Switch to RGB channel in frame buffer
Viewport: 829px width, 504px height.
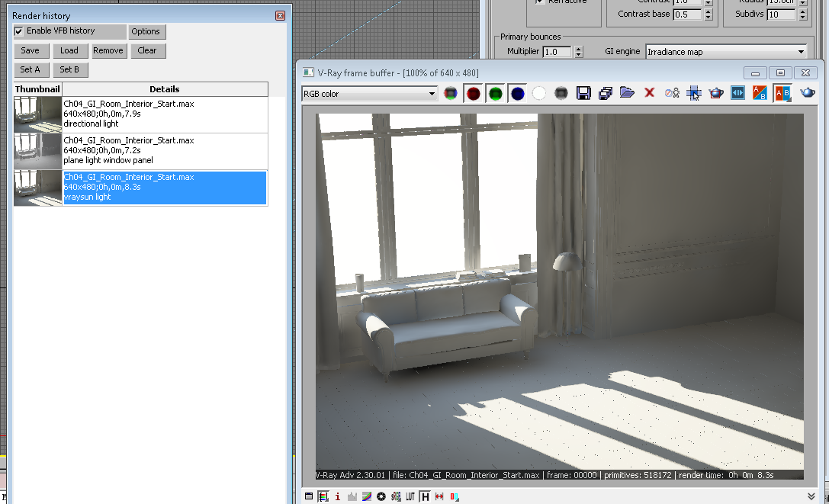(x=451, y=94)
